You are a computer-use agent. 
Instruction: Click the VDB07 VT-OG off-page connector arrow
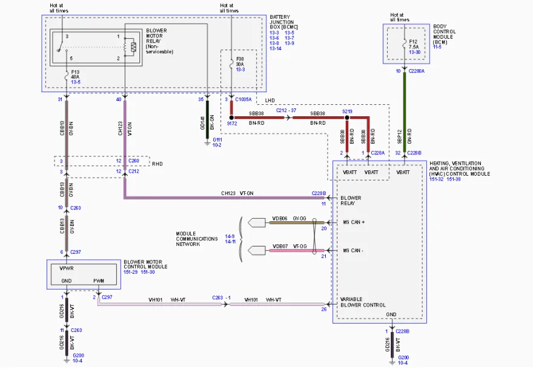[257, 251]
